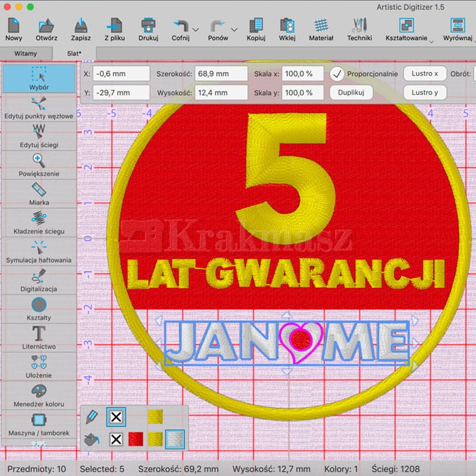The width and height of the screenshot is (476, 476).
Task: Set fill to no color (X box)
Action: coord(116,440)
